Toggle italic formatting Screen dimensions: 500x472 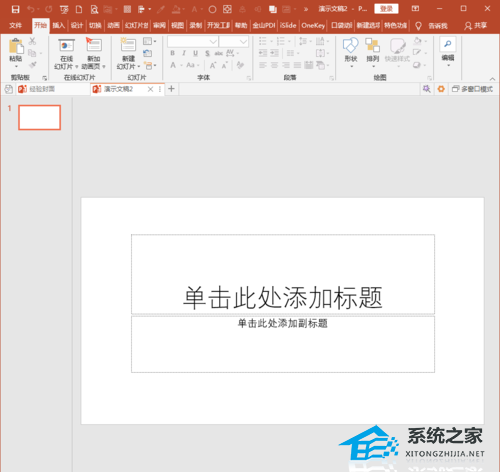[x=184, y=53]
